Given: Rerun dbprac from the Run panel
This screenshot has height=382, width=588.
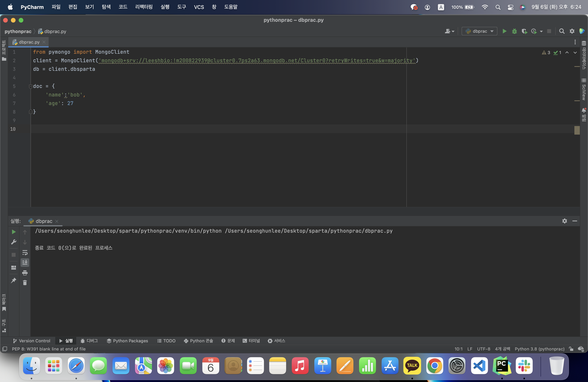Looking at the screenshot, I should tap(14, 232).
